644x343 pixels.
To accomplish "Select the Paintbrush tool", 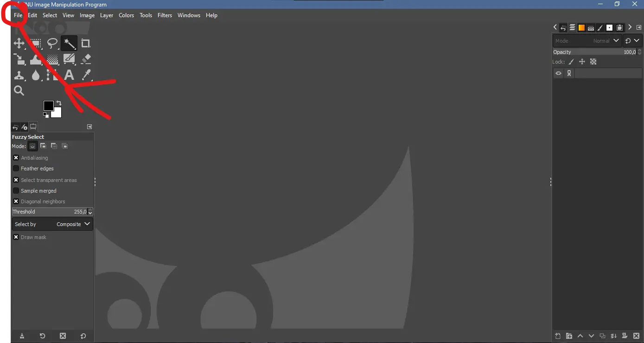I will tap(69, 59).
